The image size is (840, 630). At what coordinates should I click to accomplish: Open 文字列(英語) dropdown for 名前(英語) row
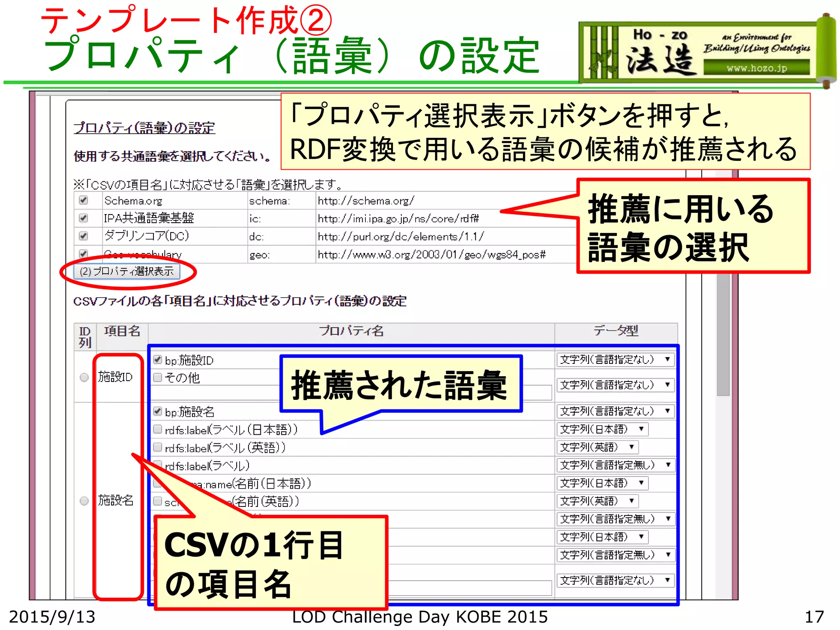(x=598, y=501)
